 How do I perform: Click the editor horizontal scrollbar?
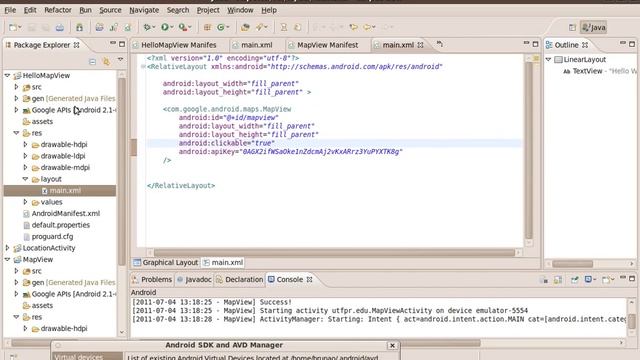334,253
